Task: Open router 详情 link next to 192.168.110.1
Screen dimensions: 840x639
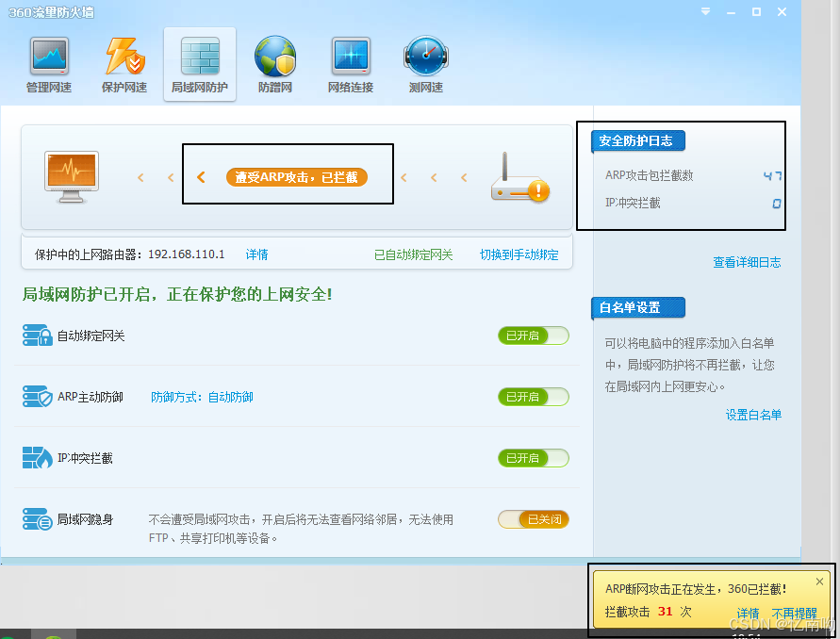Action: pos(256,254)
